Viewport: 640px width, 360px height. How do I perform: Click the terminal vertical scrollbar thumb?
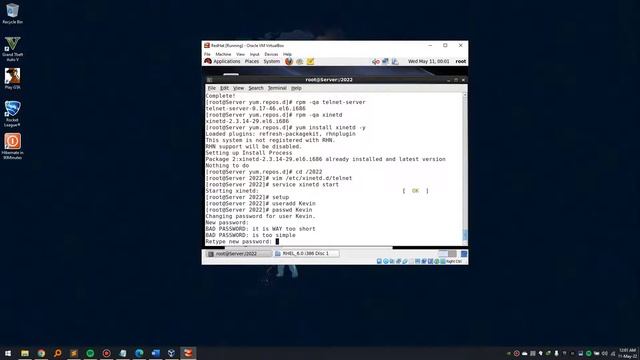tap(465, 235)
